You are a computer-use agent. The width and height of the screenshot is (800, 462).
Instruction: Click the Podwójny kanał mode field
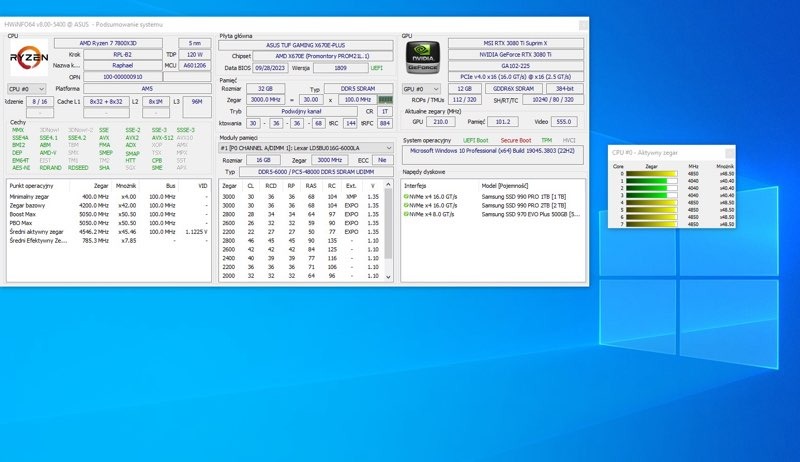pyautogui.click(x=302, y=112)
